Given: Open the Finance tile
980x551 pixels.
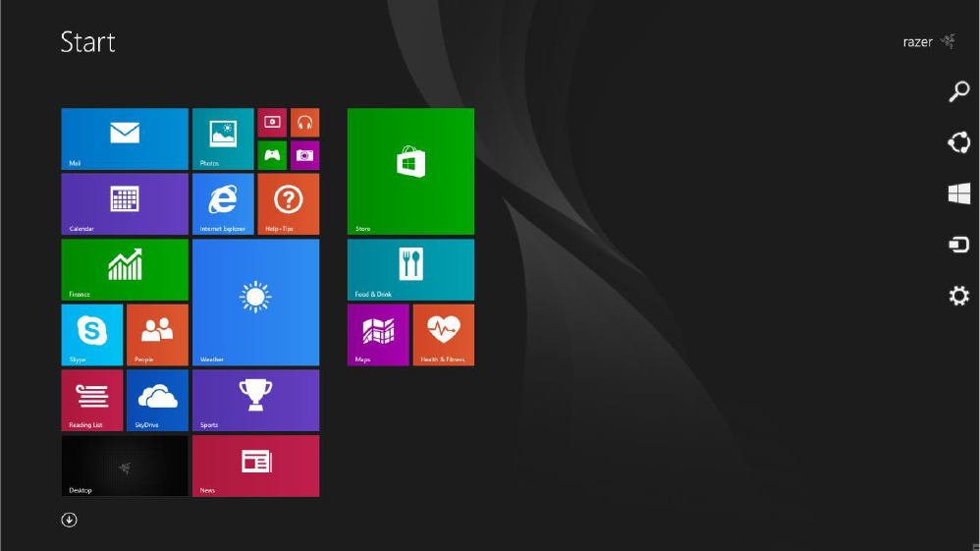Looking at the screenshot, I should (x=125, y=269).
